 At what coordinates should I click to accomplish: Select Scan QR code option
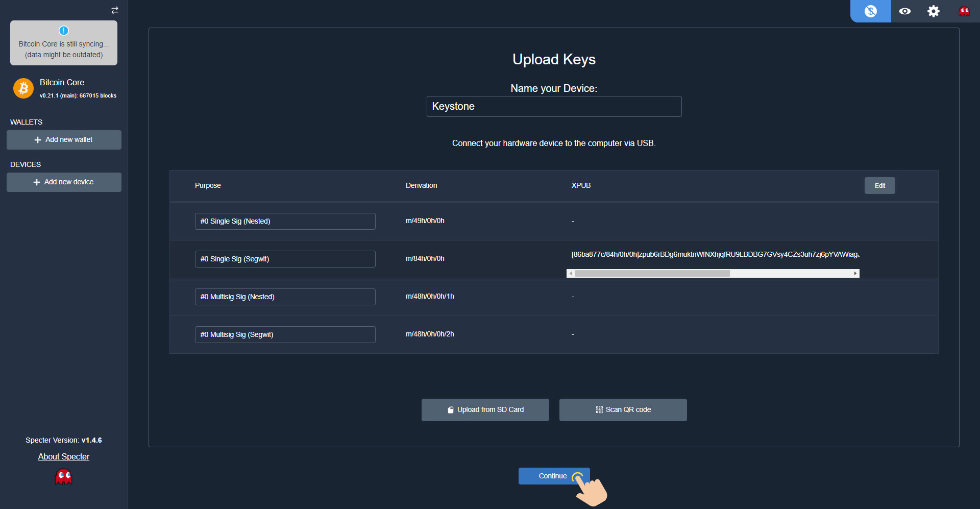(x=623, y=410)
